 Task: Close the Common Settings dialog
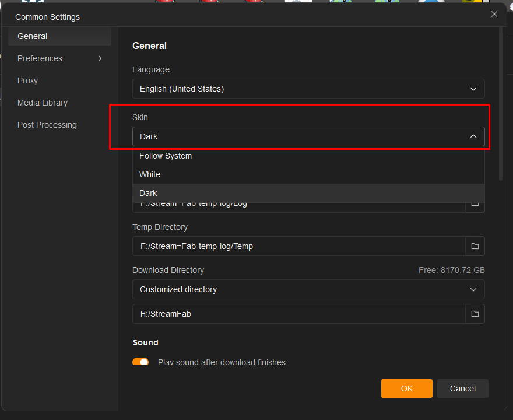point(494,15)
